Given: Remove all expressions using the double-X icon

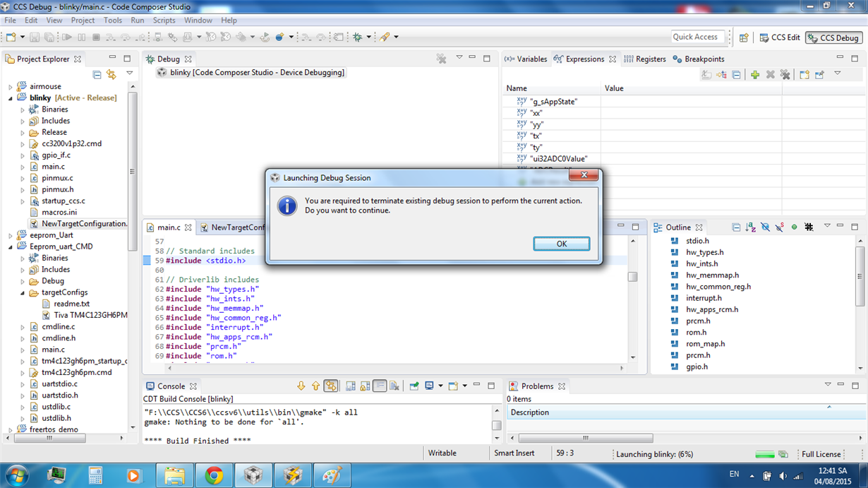Looking at the screenshot, I should pos(785,74).
